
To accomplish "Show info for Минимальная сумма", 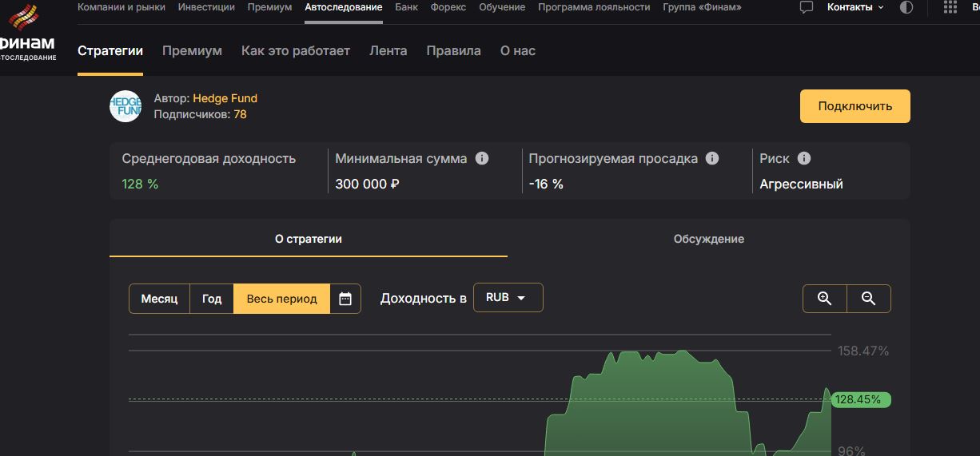I will click(x=482, y=158).
